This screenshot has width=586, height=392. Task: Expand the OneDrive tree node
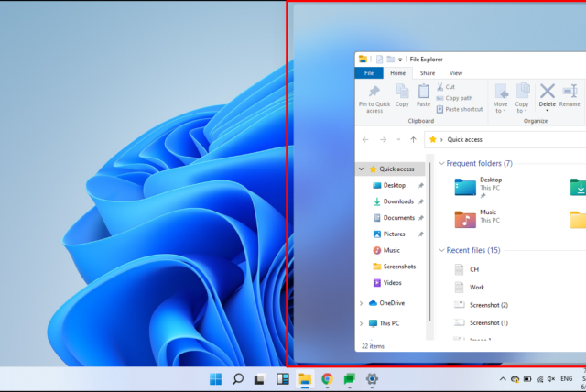coord(362,303)
